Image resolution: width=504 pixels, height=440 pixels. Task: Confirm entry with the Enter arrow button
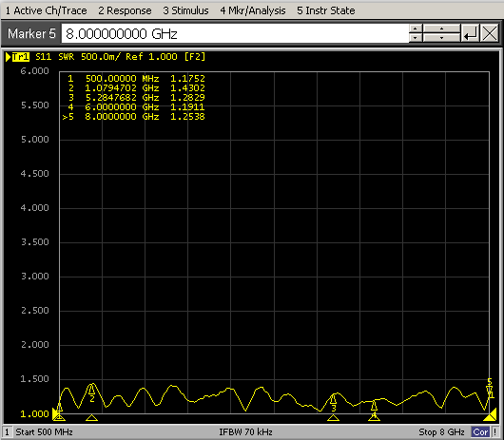click(x=471, y=33)
